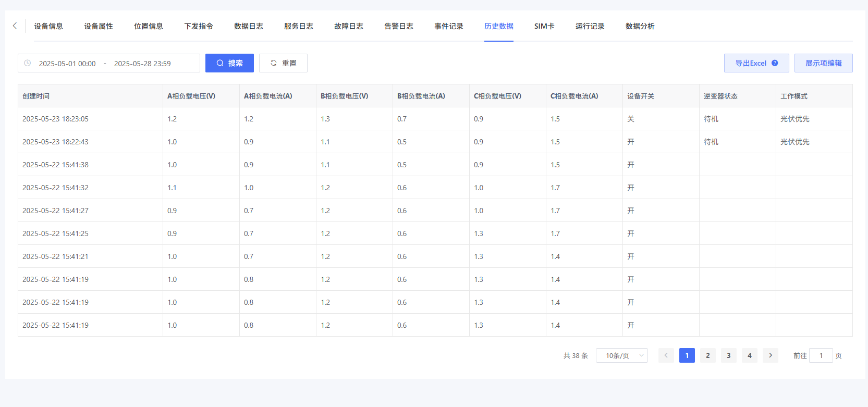The height and width of the screenshot is (407, 868).
Task: Open the 10条/页 page size dropdown
Action: pos(621,355)
